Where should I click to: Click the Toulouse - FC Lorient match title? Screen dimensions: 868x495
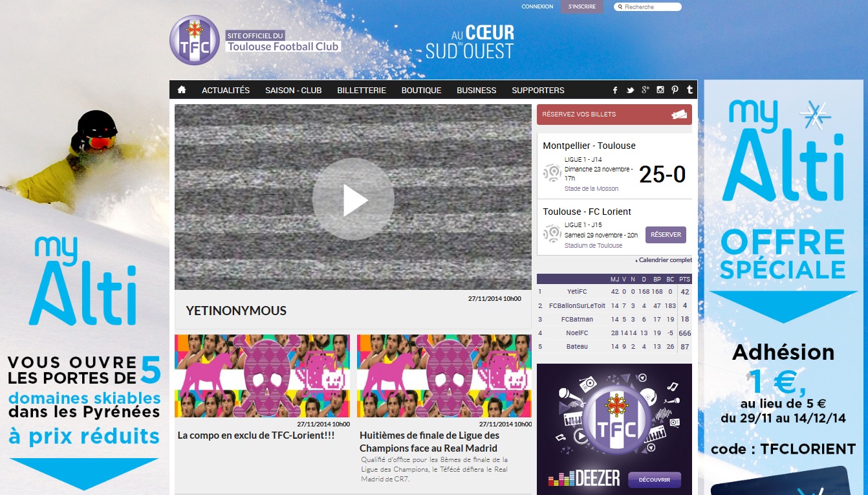click(x=587, y=212)
